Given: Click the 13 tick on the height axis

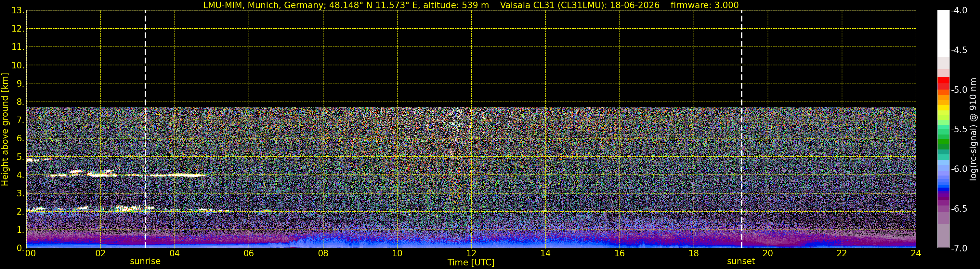Looking at the screenshot, I should [x=17, y=11].
